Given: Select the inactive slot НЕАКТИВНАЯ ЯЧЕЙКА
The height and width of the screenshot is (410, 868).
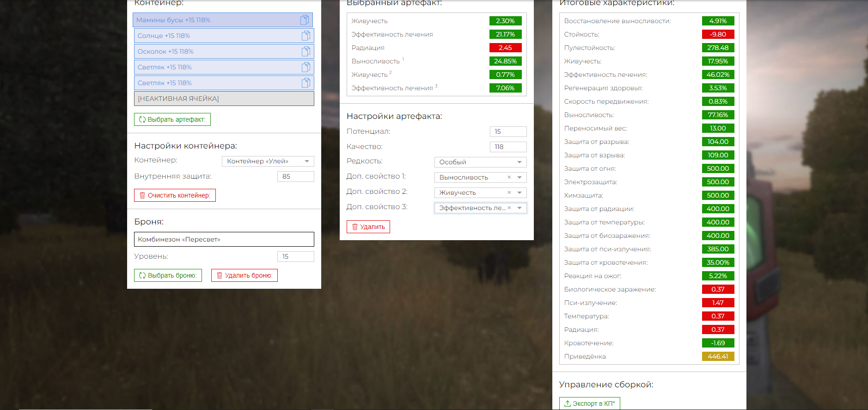Looking at the screenshot, I should tap(224, 99).
